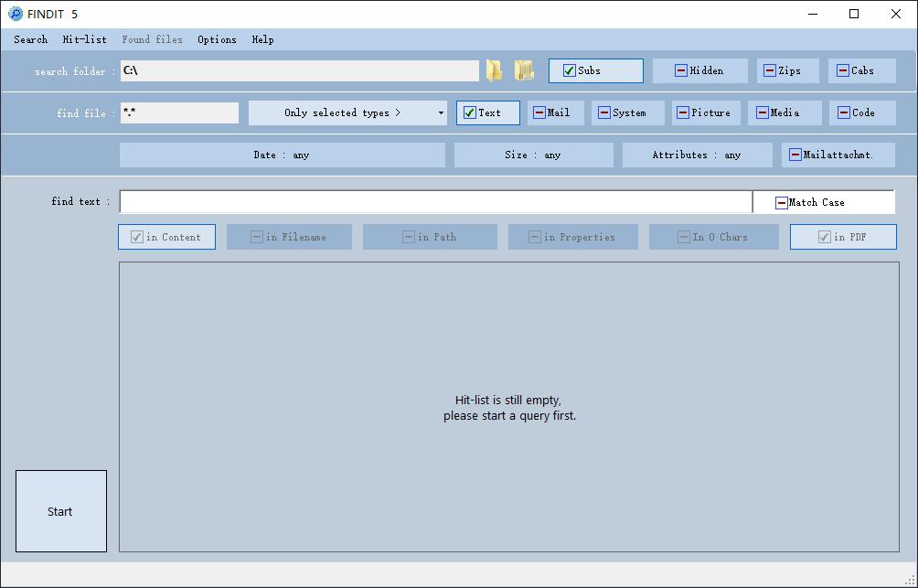
Task: Enable the Picture file type
Action: click(x=706, y=113)
